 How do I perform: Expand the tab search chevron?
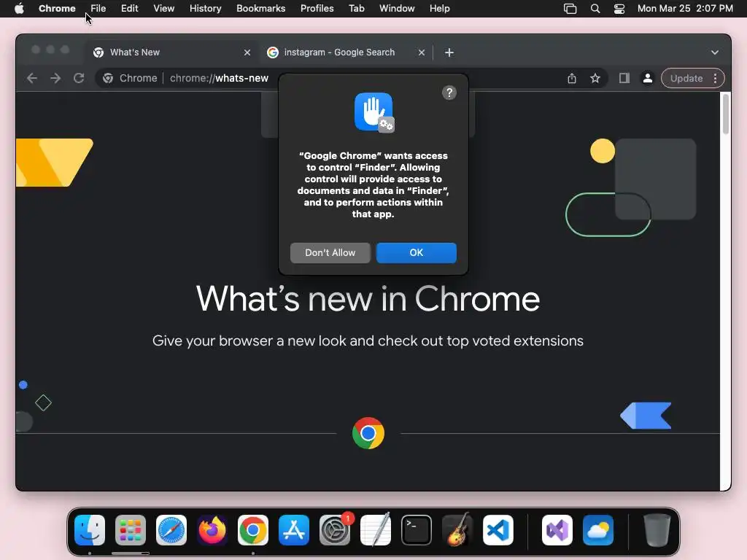tap(715, 52)
